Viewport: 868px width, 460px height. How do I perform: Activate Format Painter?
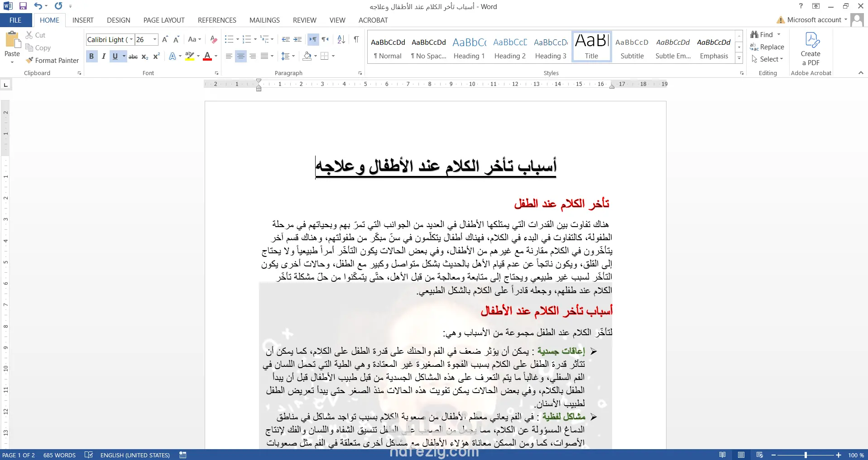52,61
